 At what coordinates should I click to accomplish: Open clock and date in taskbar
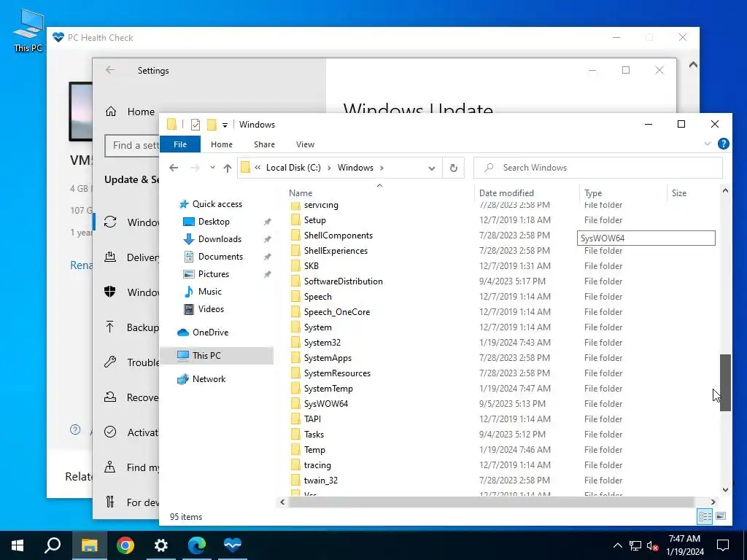click(x=685, y=545)
